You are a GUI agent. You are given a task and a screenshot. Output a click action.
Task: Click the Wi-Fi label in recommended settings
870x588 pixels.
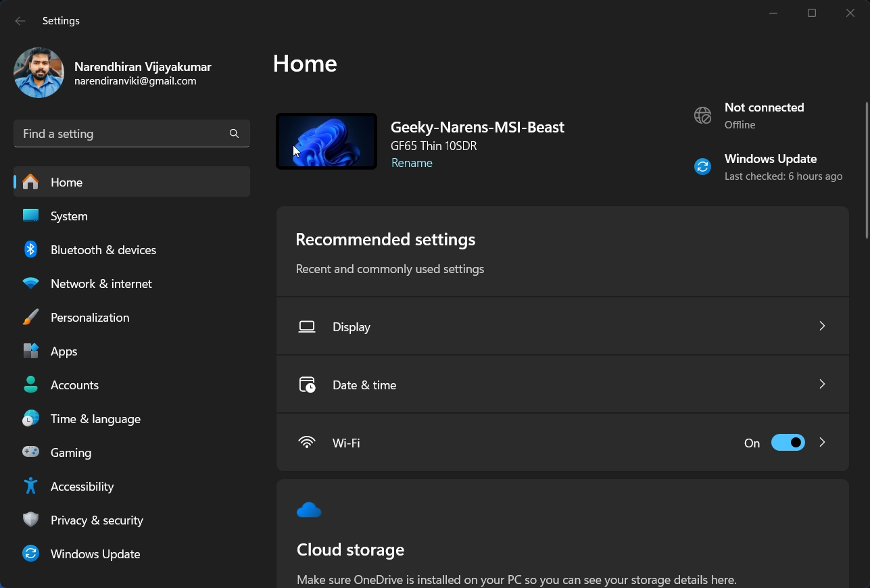(x=346, y=443)
